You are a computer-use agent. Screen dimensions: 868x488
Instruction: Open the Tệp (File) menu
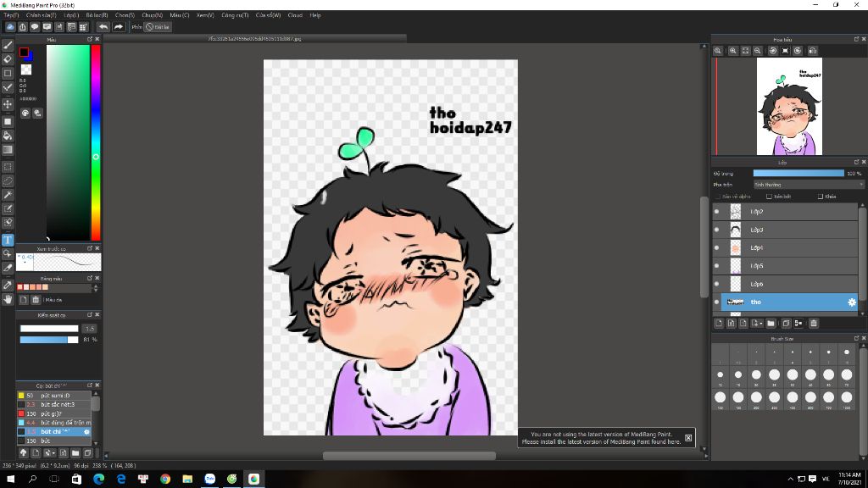(11, 15)
